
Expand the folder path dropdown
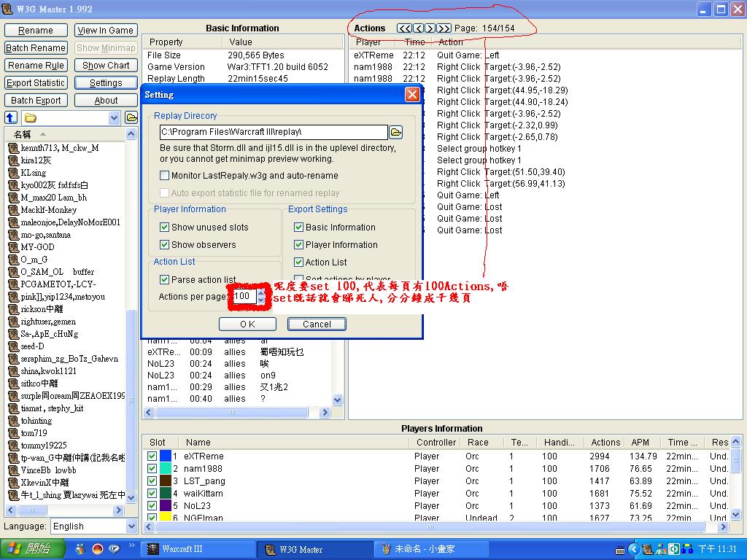pyautogui.click(x=114, y=117)
